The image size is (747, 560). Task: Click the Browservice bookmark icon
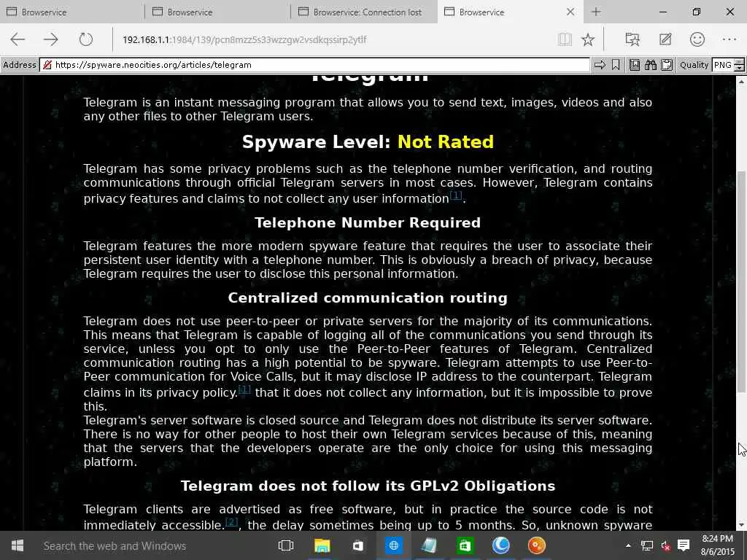[616, 65]
